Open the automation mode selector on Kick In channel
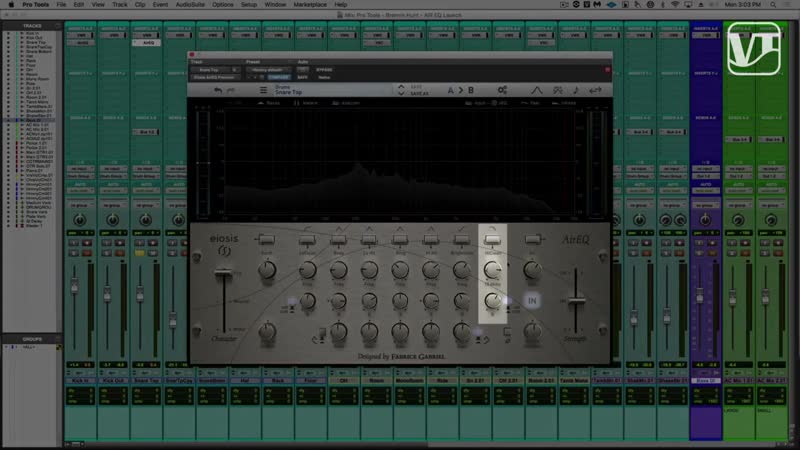Image resolution: width=800 pixels, height=450 pixels. click(x=80, y=191)
